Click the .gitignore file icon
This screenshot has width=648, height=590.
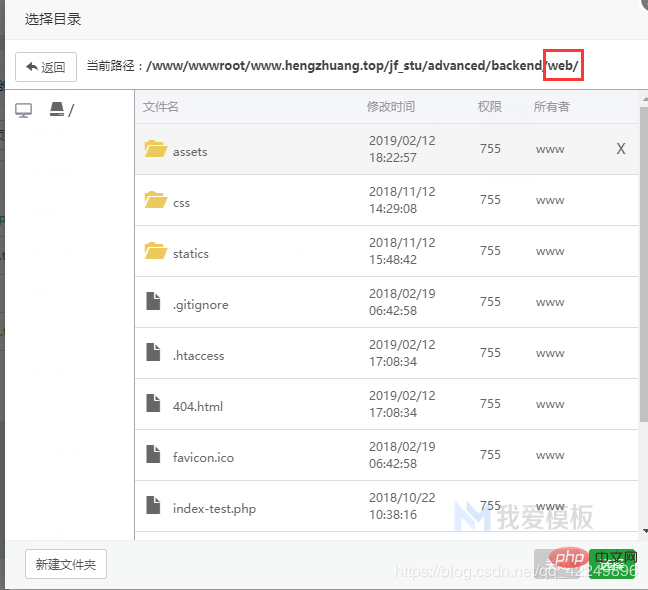[x=153, y=301]
